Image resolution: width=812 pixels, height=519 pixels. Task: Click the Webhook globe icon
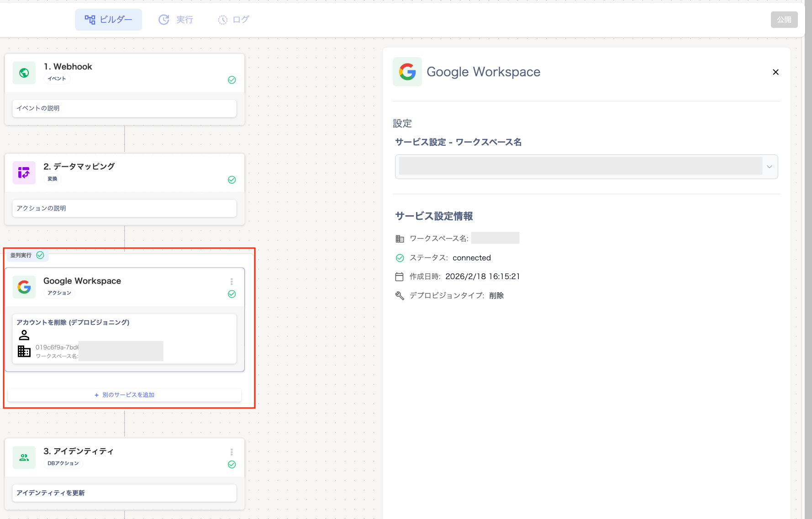click(x=24, y=73)
